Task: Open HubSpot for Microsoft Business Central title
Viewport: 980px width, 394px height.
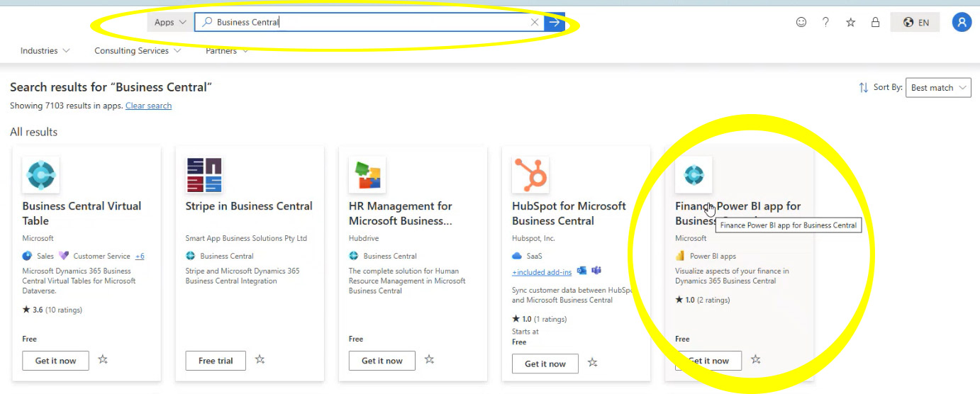Action: (569, 213)
